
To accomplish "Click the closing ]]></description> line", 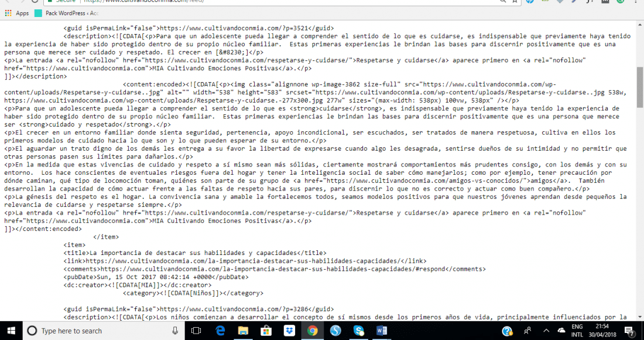I will click(36, 76).
